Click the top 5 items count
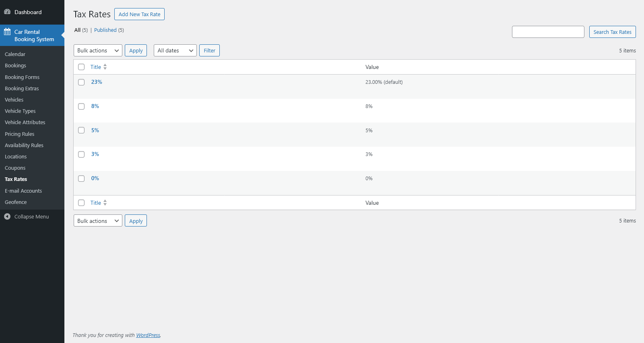The height and width of the screenshot is (343, 644). pyautogui.click(x=627, y=50)
